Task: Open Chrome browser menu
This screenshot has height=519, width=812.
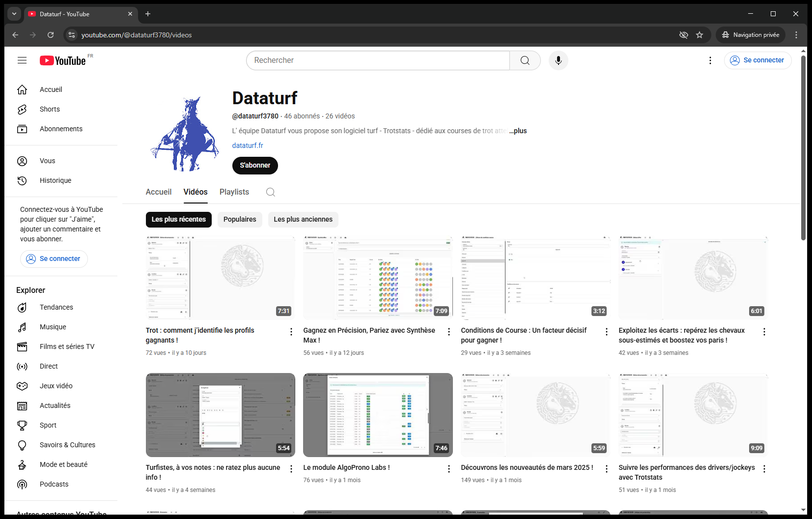Action: [x=796, y=35]
